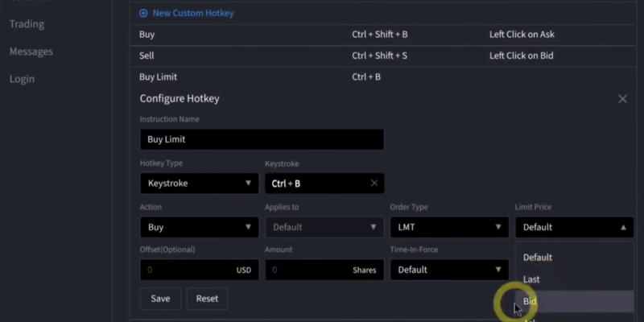Click the Offset USD input field
The width and height of the screenshot is (644, 322).
click(189, 270)
